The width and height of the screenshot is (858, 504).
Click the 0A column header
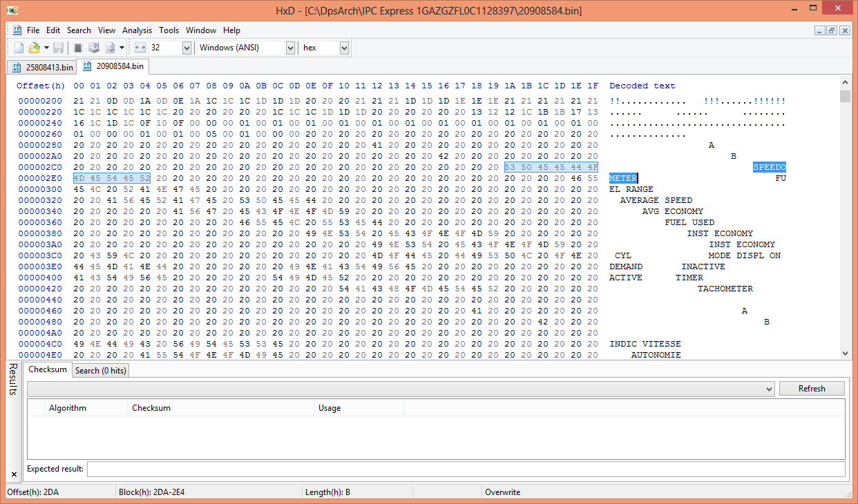click(245, 86)
